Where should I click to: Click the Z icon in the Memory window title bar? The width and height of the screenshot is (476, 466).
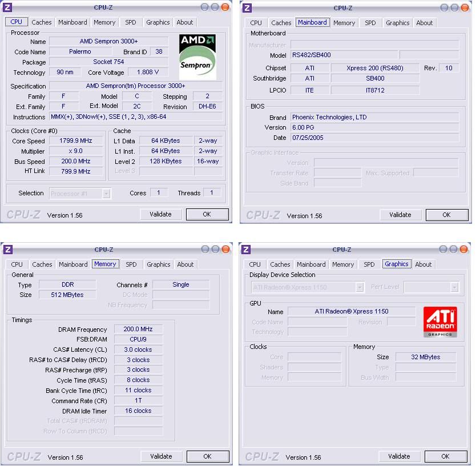[8, 250]
